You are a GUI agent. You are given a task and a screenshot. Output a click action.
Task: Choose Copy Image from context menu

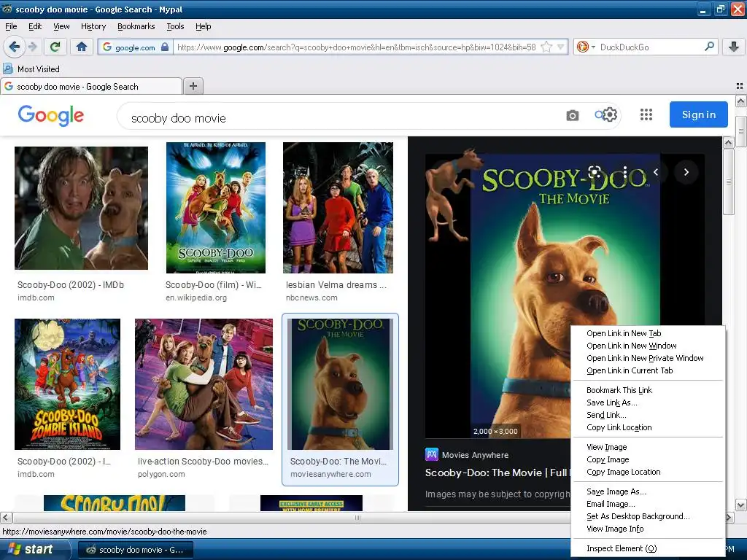tap(608, 459)
